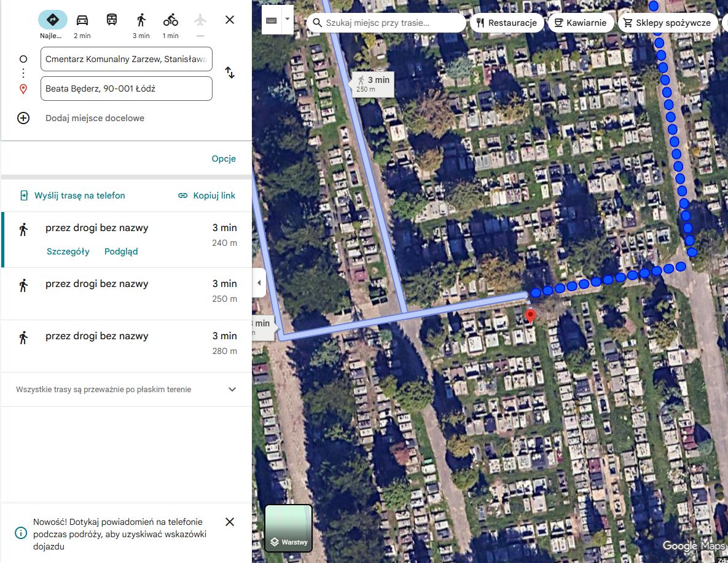Select the public transit mode icon
The height and width of the screenshot is (563, 728).
(112, 20)
